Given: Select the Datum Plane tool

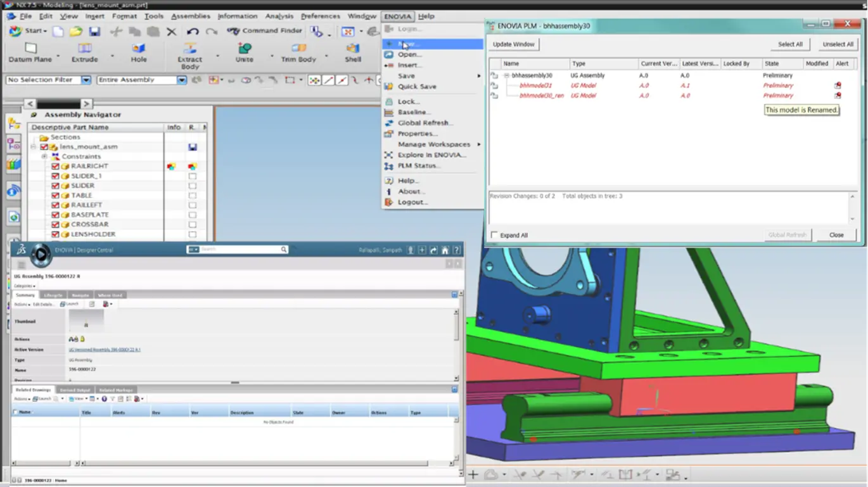Looking at the screenshot, I should (x=30, y=53).
